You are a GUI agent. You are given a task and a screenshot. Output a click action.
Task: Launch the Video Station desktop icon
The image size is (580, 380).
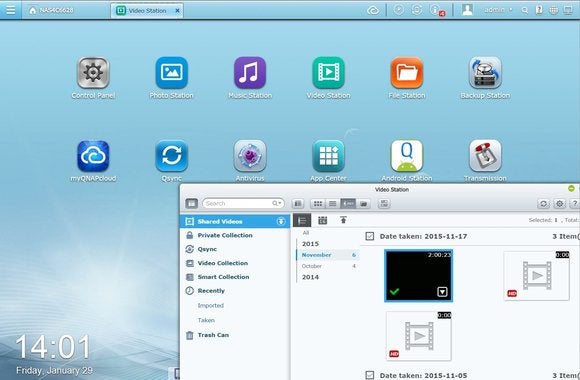point(328,73)
